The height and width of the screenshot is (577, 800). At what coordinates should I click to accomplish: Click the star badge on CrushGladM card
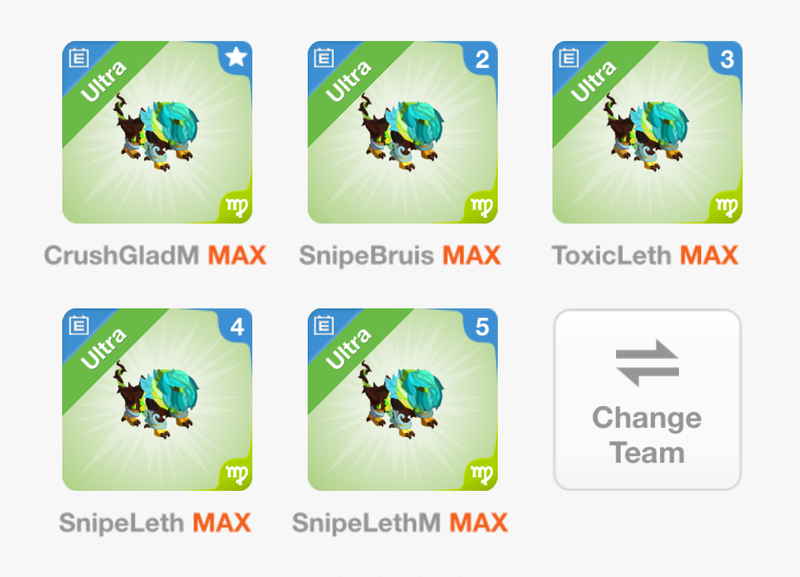(x=236, y=57)
